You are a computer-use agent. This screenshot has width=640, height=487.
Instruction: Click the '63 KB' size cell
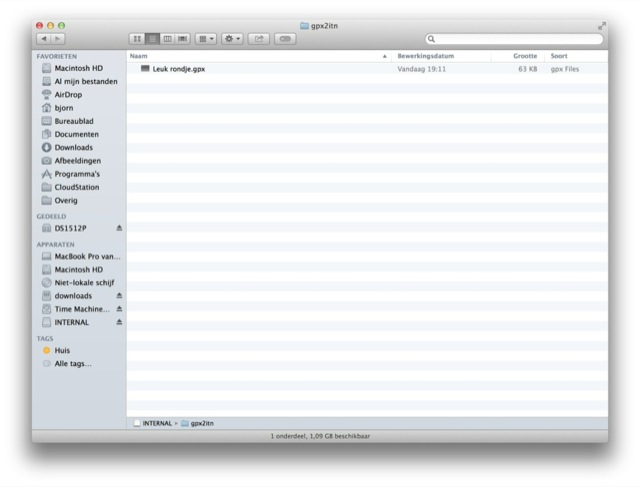(x=528, y=69)
